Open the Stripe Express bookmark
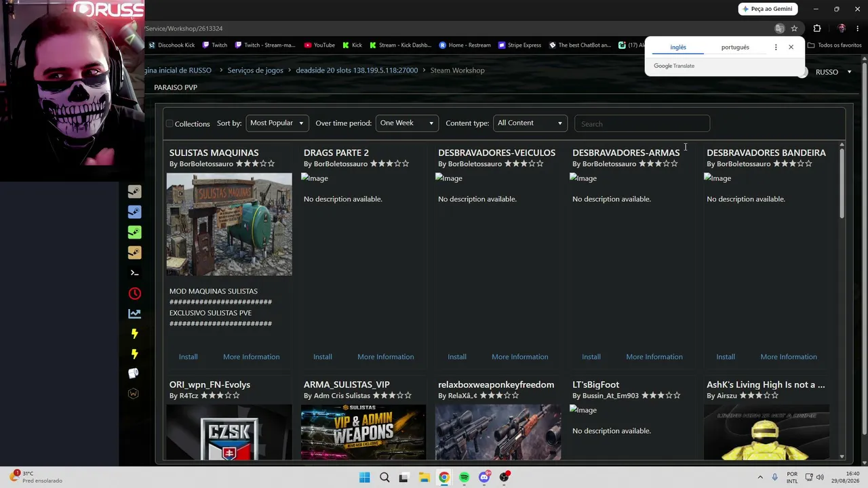868x488 pixels. 519,45
